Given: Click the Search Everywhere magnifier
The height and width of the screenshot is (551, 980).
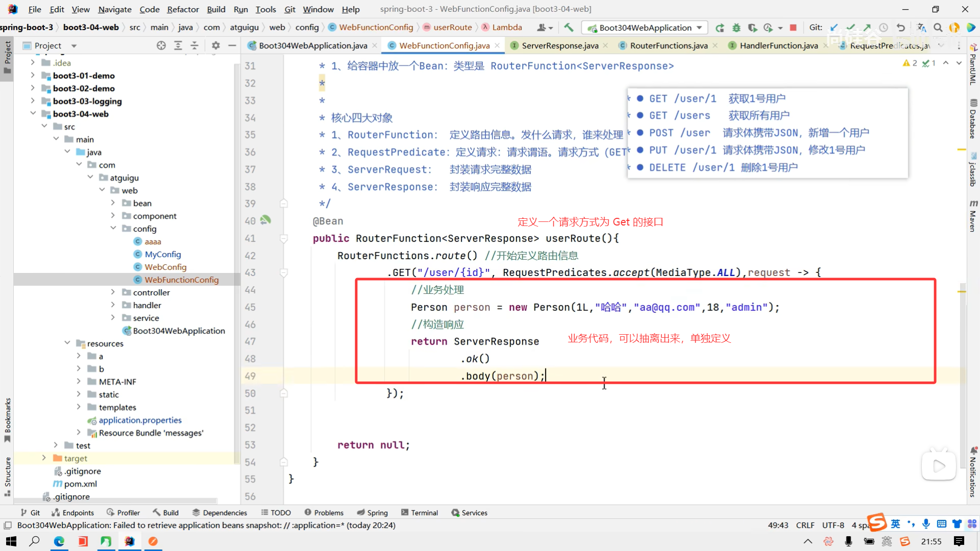Looking at the screenshot, I should tap(938, 28).
